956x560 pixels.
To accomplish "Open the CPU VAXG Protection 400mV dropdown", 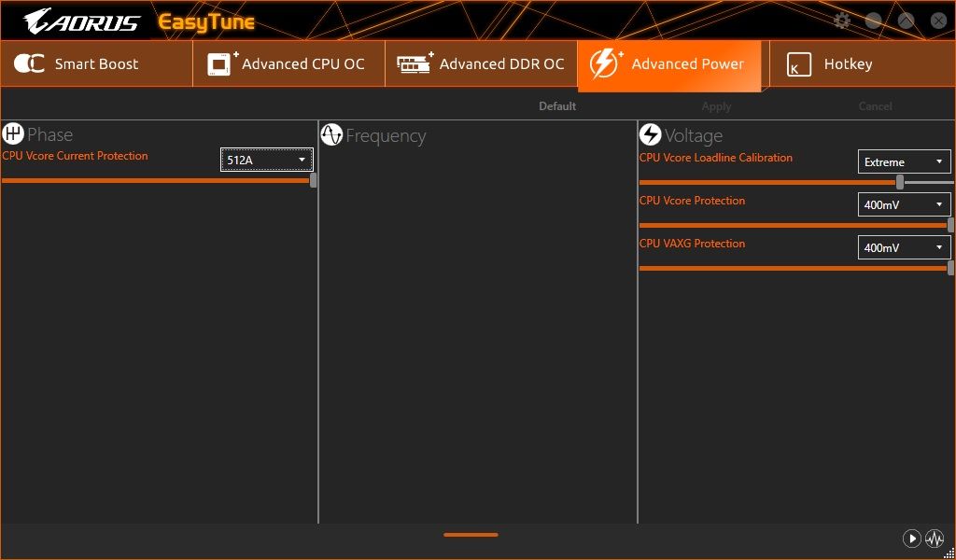I will (x=904, y=247).
